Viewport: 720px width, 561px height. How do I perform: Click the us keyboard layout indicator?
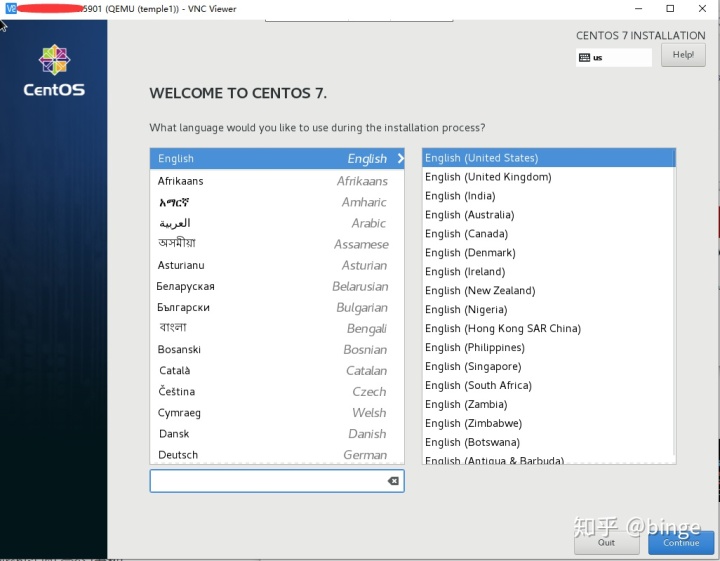pos(613,57)
